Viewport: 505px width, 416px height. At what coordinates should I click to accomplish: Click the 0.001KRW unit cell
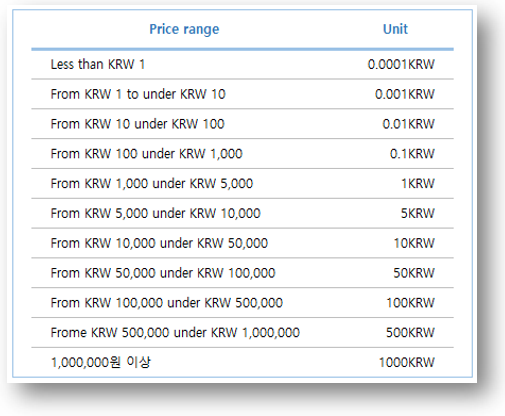[x=405, y=94]
